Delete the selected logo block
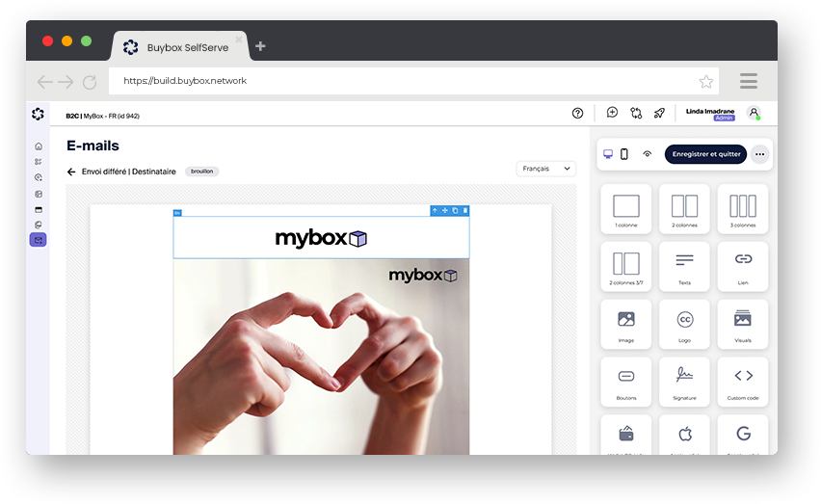Image resolution: width=821 pixels, height=504 pixels. [x=465, y=210]
